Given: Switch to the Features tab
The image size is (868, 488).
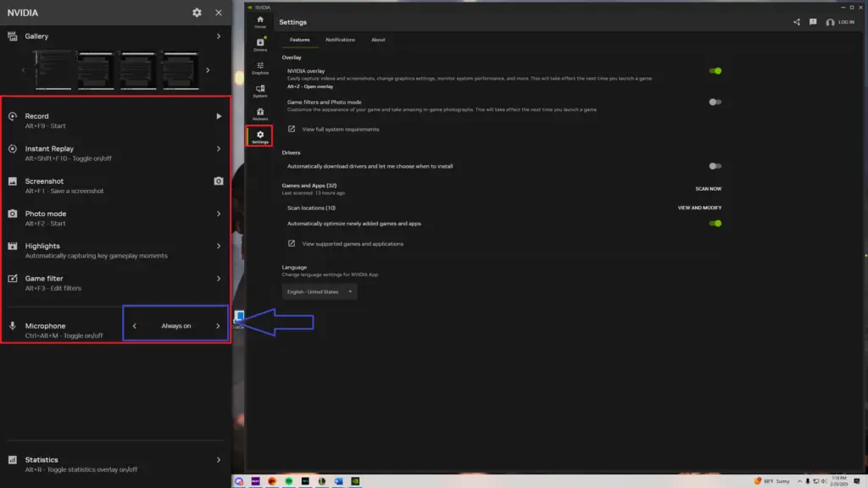Looking at the screenshot, I should point(299,40).
